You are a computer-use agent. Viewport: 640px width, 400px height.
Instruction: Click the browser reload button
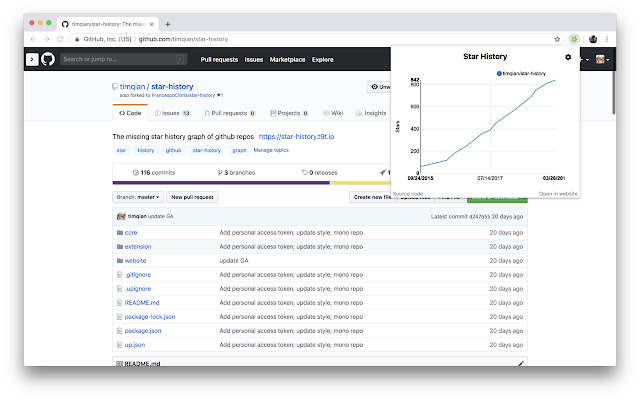click(x=60, y=39)
